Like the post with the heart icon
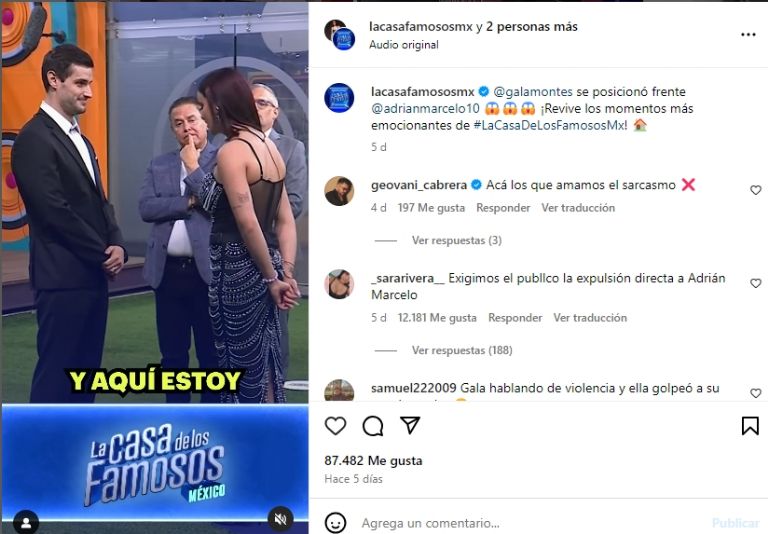Viewport: 768px width, 534px height. (x=336, y=426)
